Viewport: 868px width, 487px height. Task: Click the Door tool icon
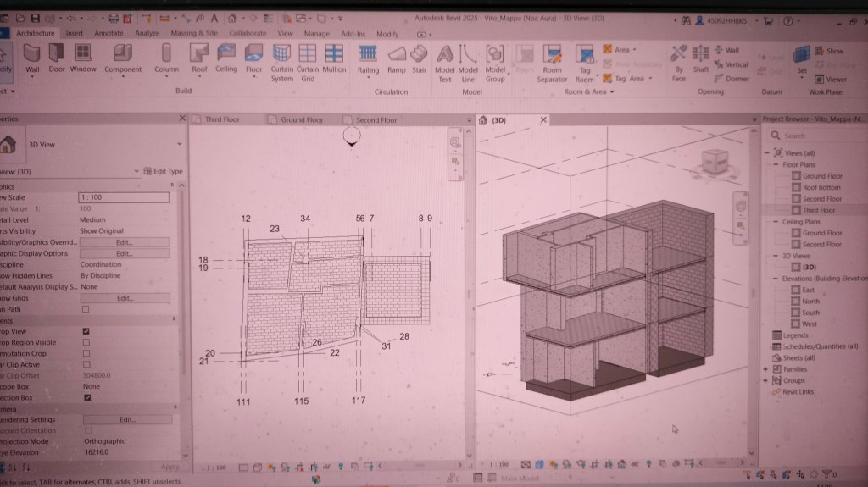coord(57,56)
